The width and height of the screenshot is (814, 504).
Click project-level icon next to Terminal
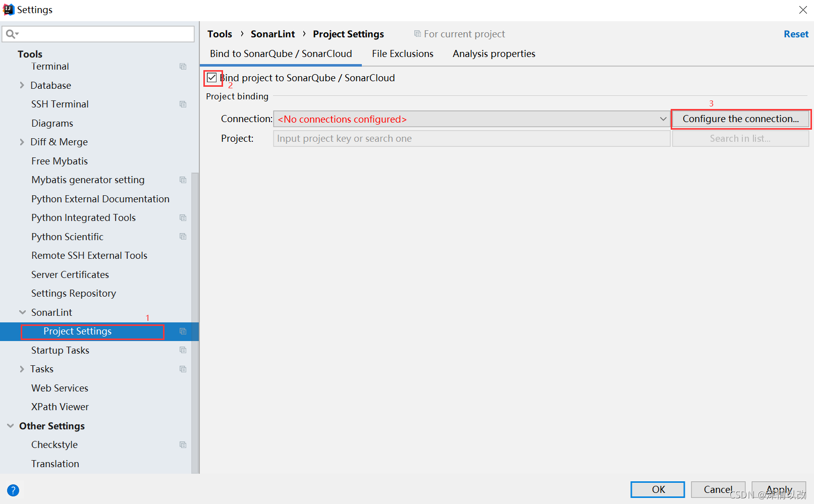coord(183,67)
